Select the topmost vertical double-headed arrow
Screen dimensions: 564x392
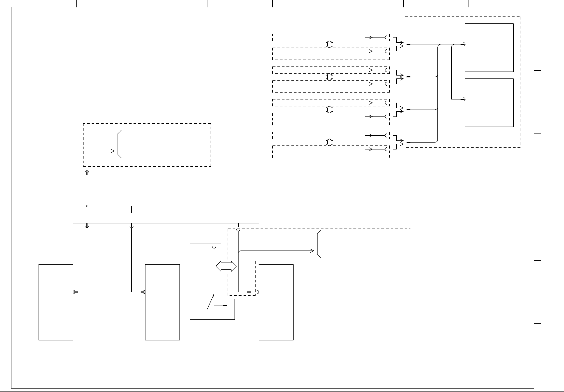pos(329,44)
